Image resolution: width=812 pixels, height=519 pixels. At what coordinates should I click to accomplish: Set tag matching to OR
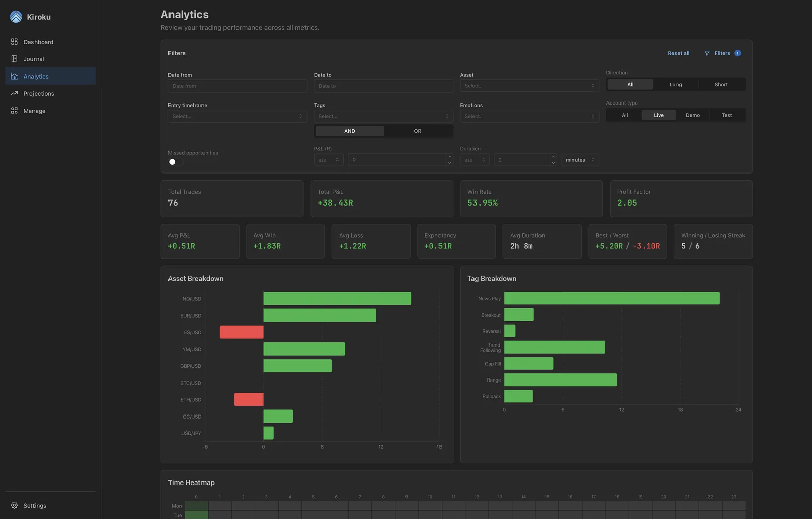[418, 131]
